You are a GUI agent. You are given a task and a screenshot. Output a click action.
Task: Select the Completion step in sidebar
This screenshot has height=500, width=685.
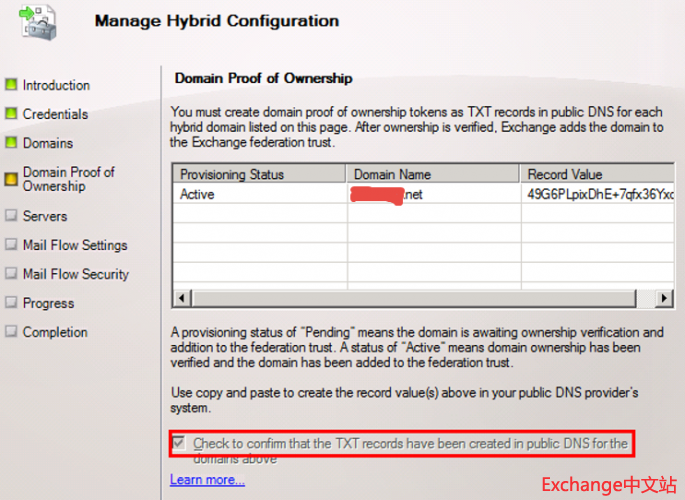click(55, 332)
